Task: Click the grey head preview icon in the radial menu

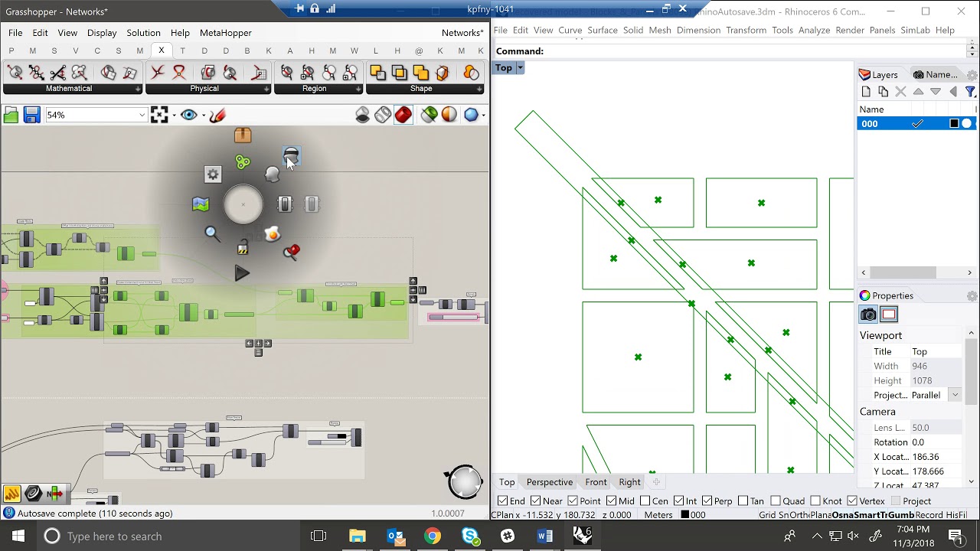Action: [273, 174]
